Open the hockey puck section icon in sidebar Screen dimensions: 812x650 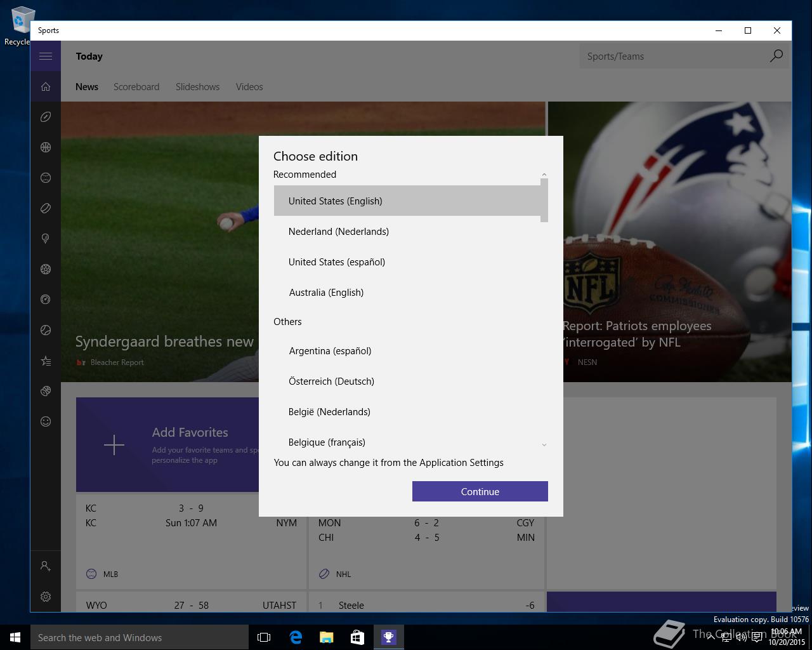point(46,208)
